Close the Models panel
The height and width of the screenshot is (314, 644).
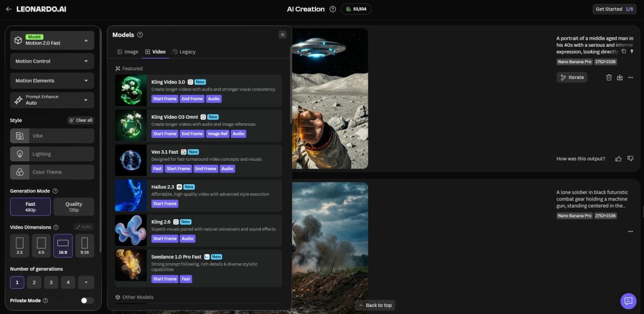point(283,34)
